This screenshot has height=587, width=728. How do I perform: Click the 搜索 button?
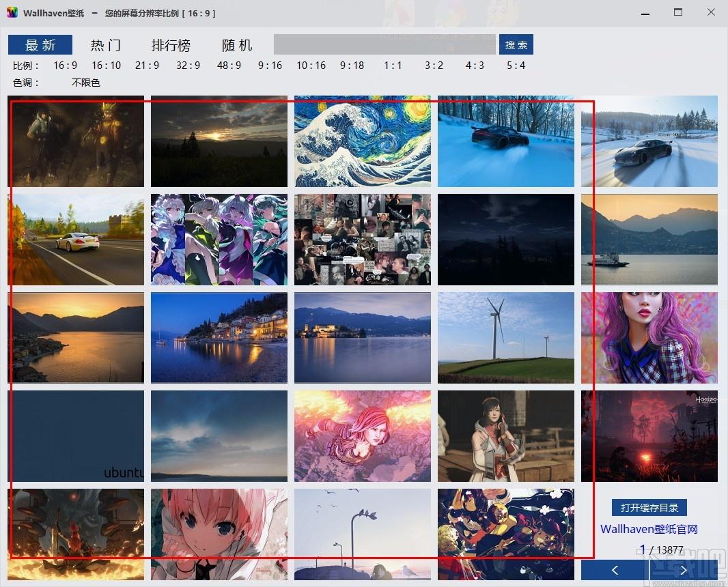click(x=516, y=44)
